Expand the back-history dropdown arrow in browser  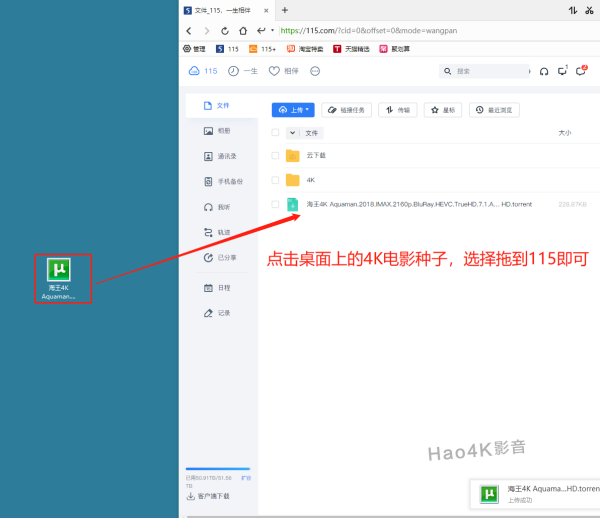point(270,30)
